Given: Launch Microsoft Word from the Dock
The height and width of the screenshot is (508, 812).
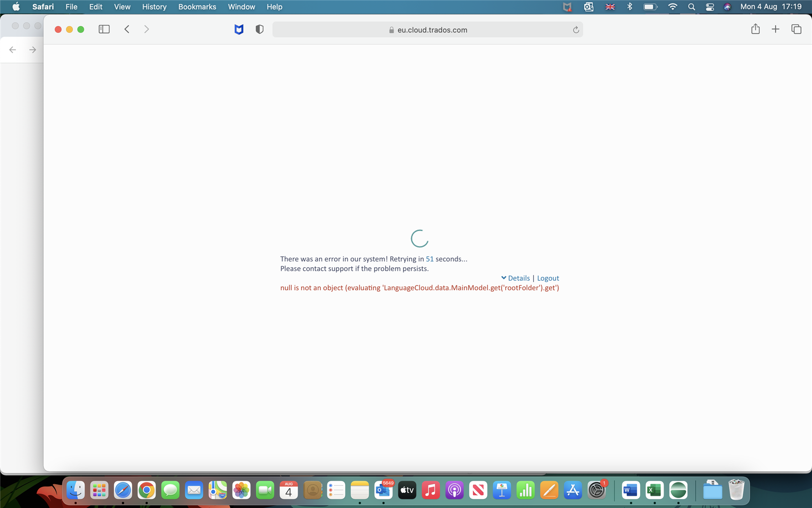Looking at the screenshot, I should [x=630, y=490].
